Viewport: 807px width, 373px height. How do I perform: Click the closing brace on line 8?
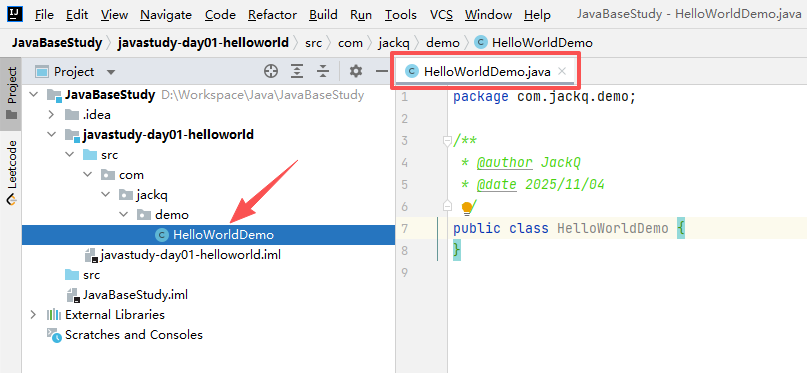pyautogui.click(x=457, y=250)
